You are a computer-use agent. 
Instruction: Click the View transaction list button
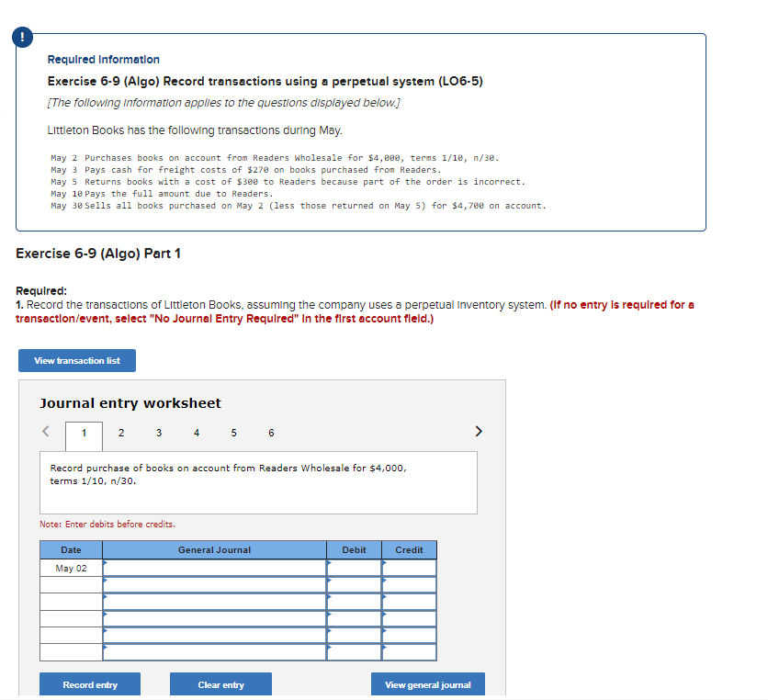point(76,360)
